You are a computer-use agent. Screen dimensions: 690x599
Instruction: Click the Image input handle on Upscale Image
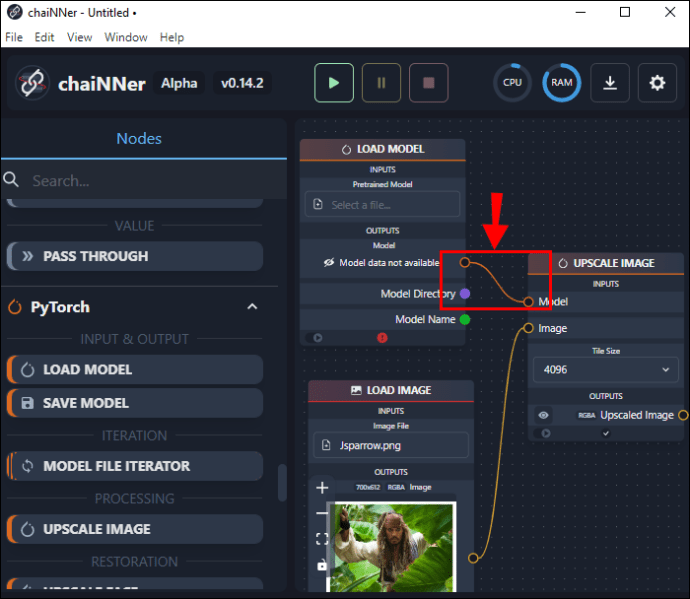click(x=528, y=328)
